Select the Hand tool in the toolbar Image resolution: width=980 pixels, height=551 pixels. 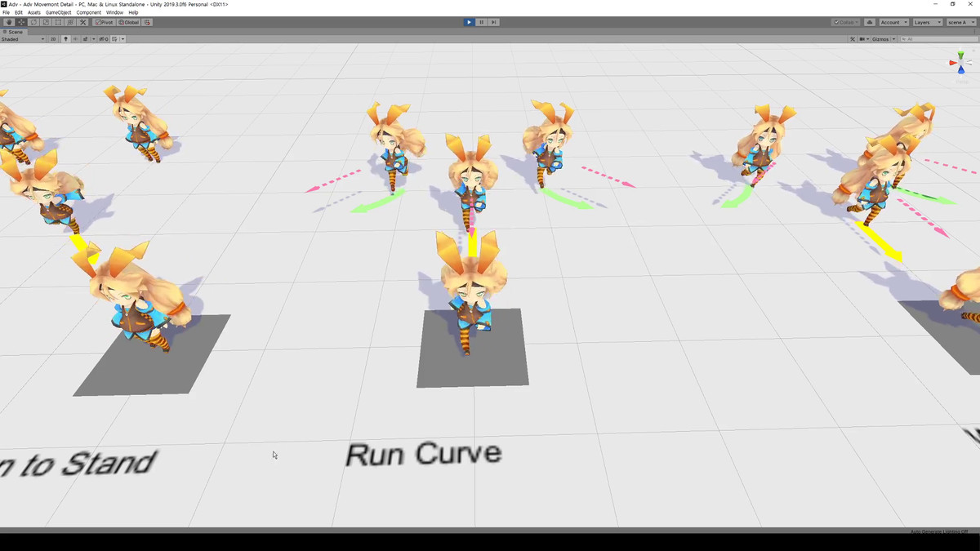click(8, 22)
